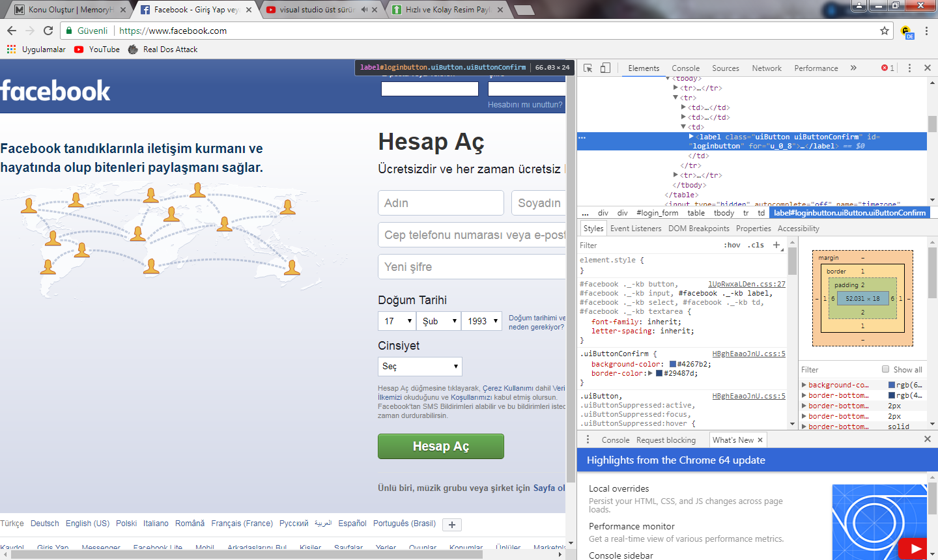Switch to the Sources tab
This screenshot has width=938, height=560.
point(726,68)
